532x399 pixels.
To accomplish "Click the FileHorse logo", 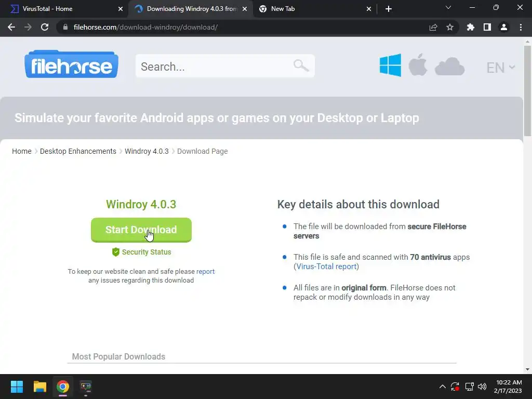I will coord(71,64).
